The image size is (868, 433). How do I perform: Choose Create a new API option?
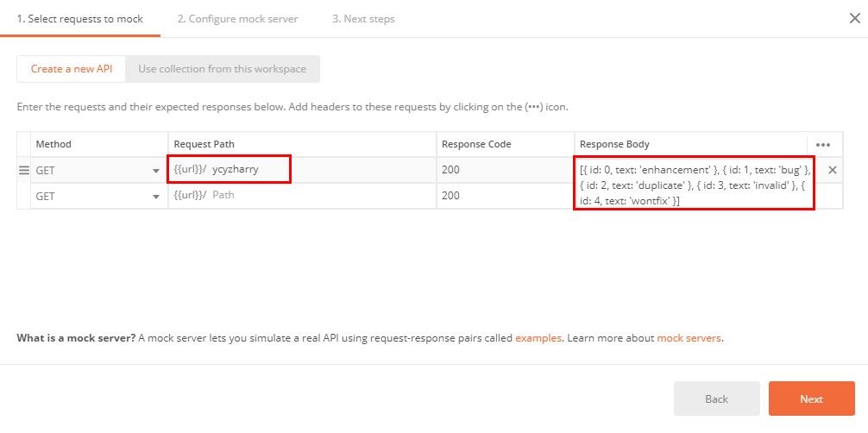tap(72, 69)
